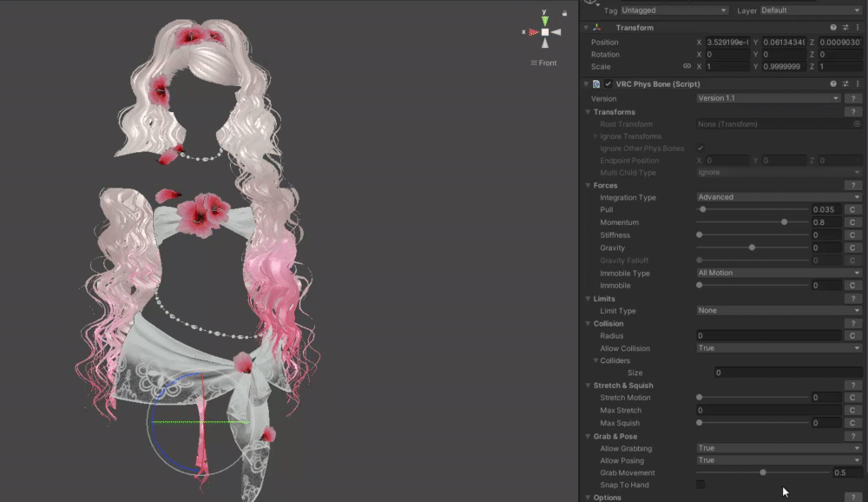Open the Transform component help icon
The width and height of the screenshot is (868, 502).
[x=833, y=28]
